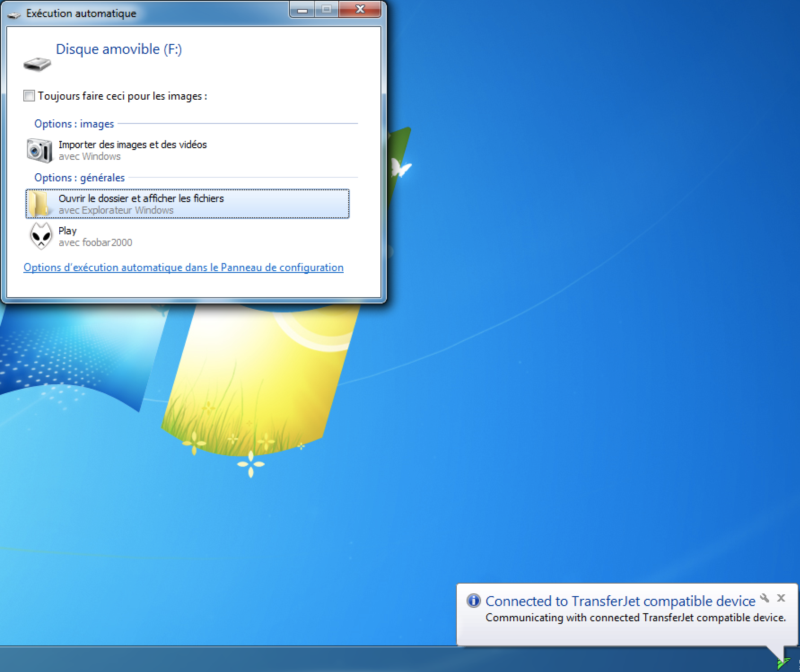800x672 pixels.
Task: Minimize the Exécution automatique window
Action: pyautogui.click(x=302, y=9)
